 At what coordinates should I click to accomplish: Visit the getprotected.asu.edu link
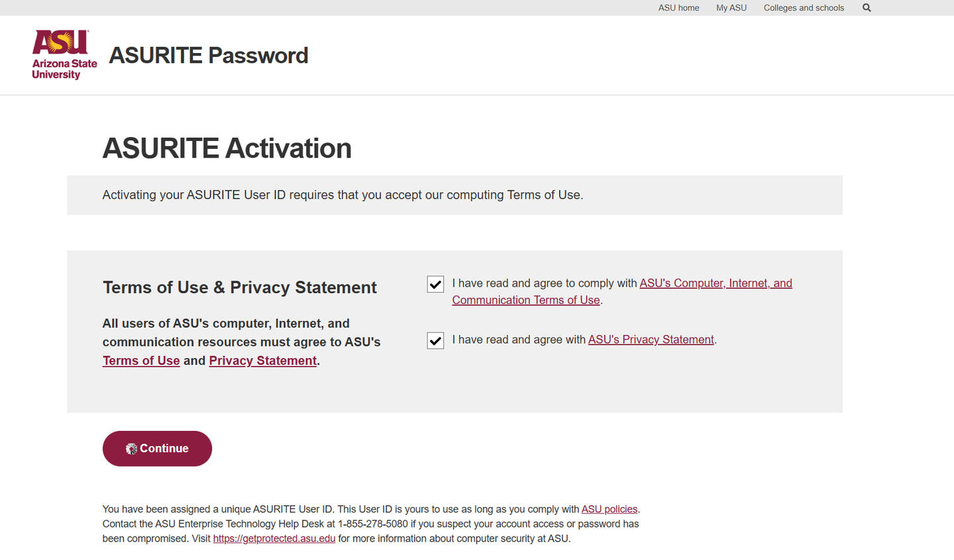(274, 539)
